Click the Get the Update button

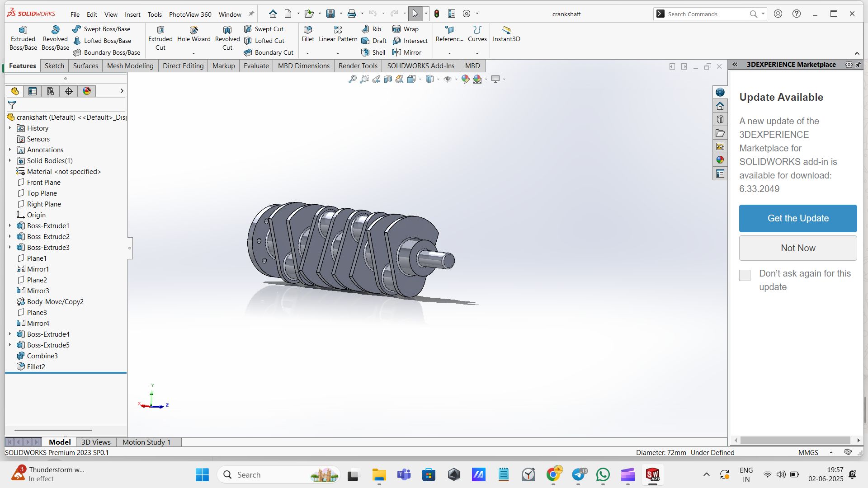click(x=798, y=218)
